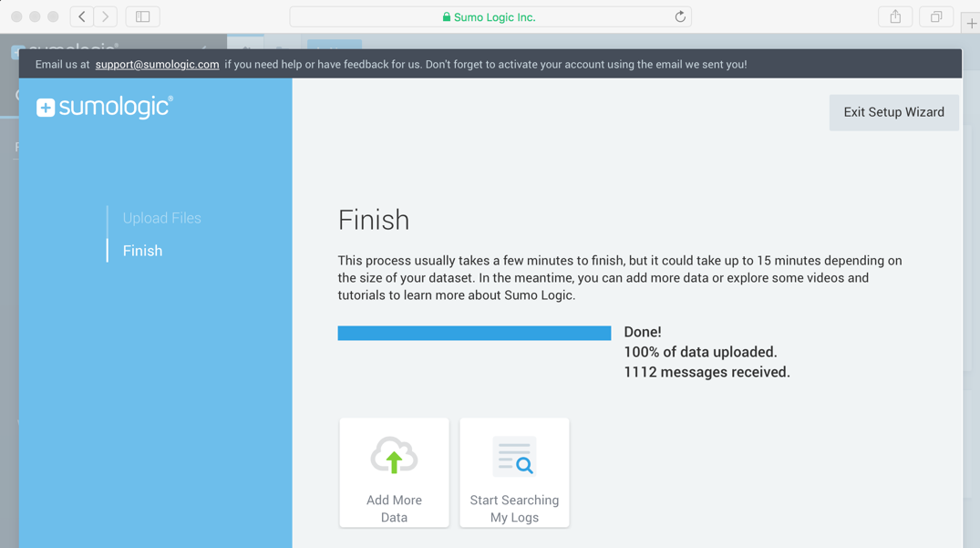The height and width of the screenshot is (548, 980).
Task: Select the Upload Files step in sidebar
Action: 162,218
